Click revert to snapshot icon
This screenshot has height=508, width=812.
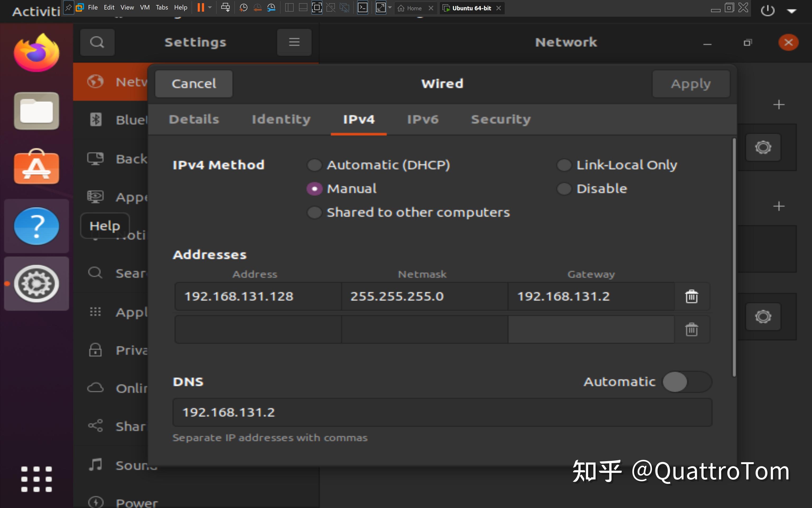(257, 7)
